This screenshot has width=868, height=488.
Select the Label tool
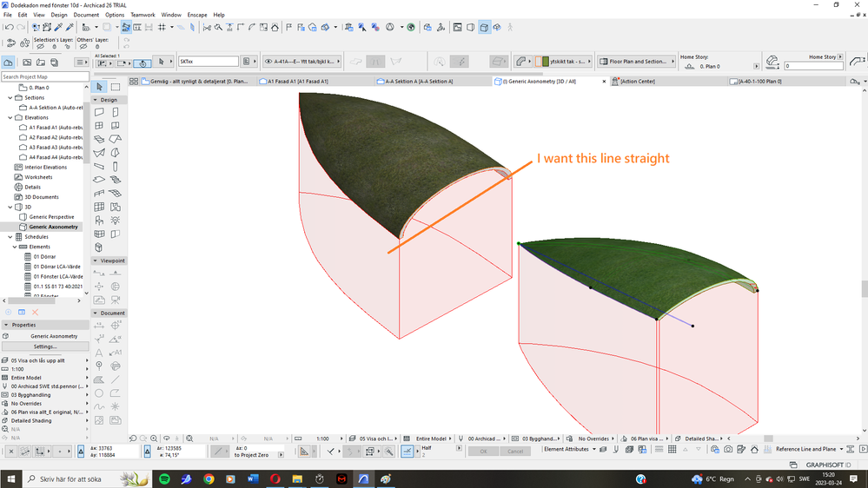point(116,353)
